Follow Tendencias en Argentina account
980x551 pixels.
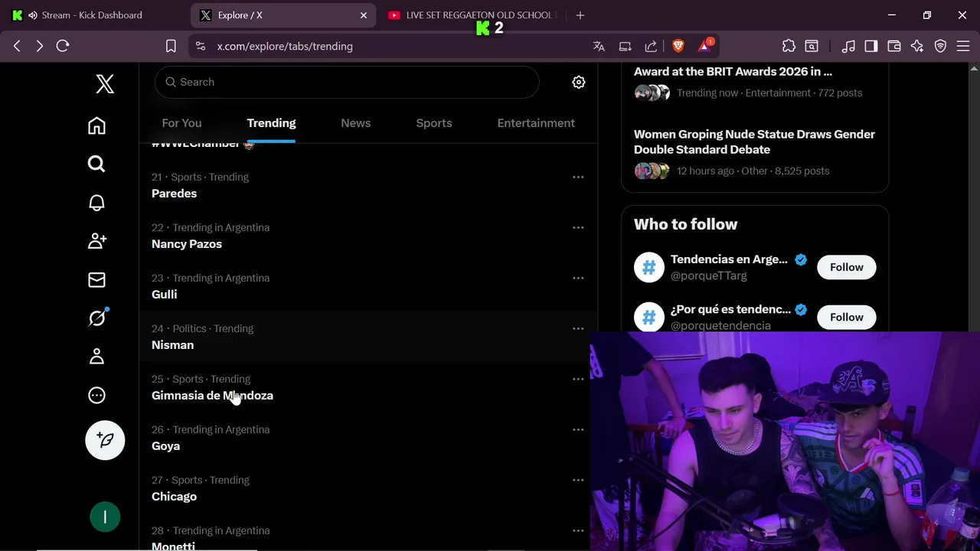(847, 267)
